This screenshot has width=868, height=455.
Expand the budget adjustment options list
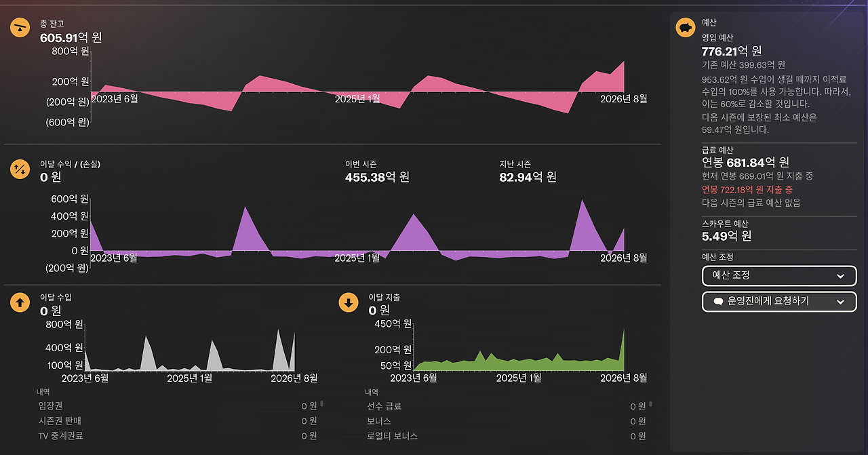pos(778,276)
